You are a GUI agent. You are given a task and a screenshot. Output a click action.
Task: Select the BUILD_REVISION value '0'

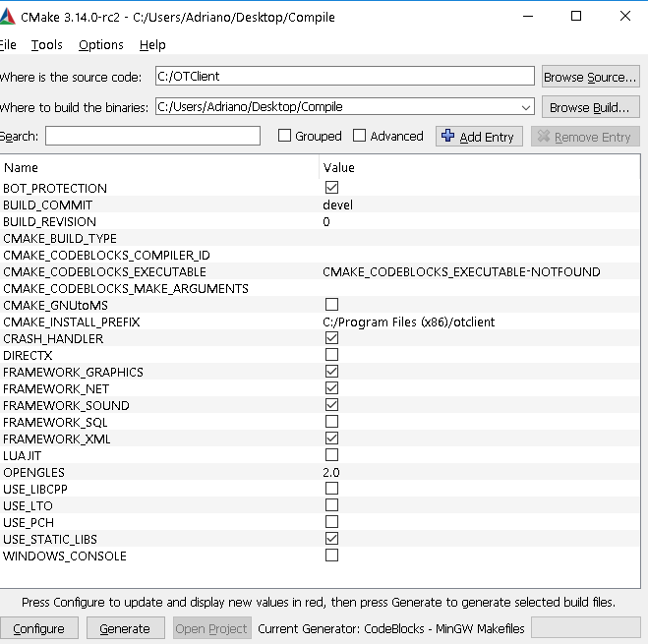pos(326,222)
